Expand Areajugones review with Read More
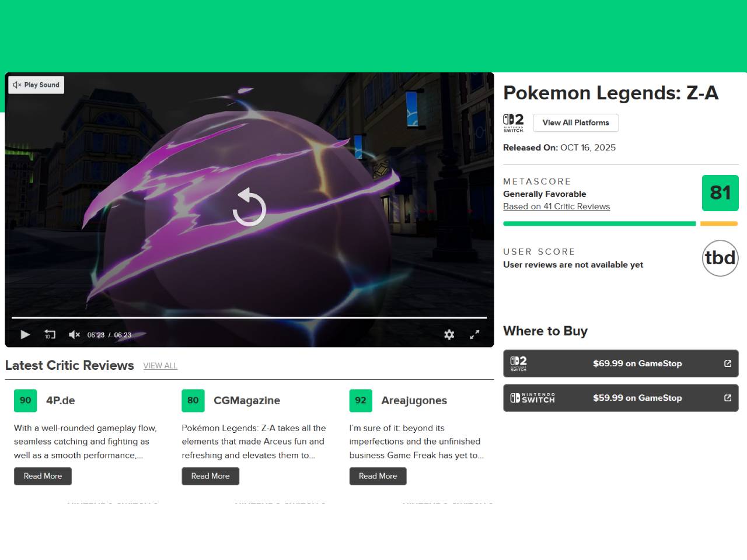The image size is (747, 560). point(378,476)
